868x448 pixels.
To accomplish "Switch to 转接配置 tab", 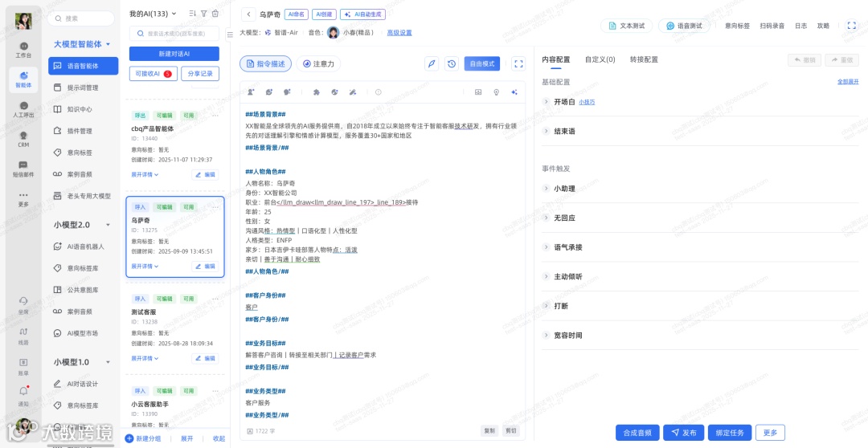I will (644, 59).
